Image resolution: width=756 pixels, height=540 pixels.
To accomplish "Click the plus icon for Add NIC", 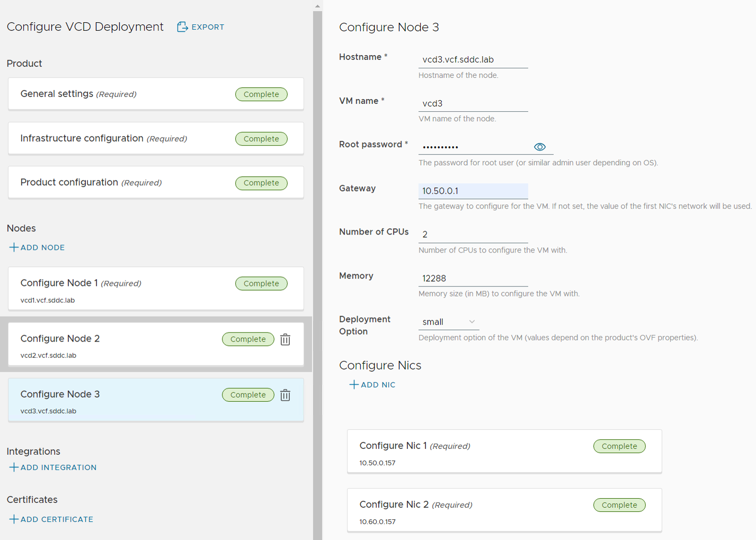I will (x=354, y=385).
